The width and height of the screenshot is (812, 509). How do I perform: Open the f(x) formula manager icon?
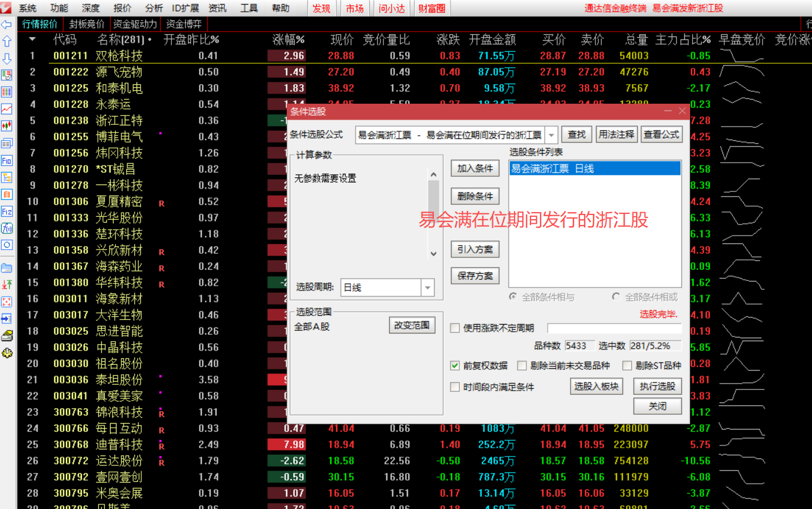pyautogui.click(x=6, y=229)
